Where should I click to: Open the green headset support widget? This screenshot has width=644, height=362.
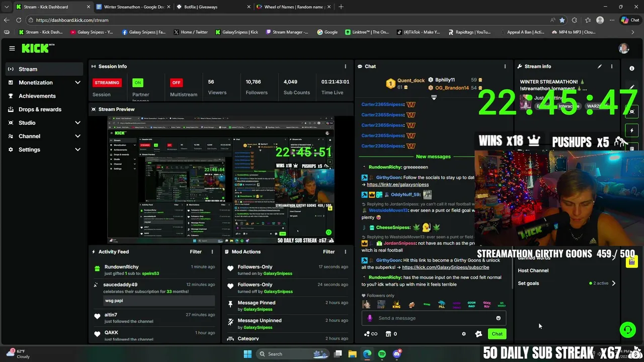627,330
